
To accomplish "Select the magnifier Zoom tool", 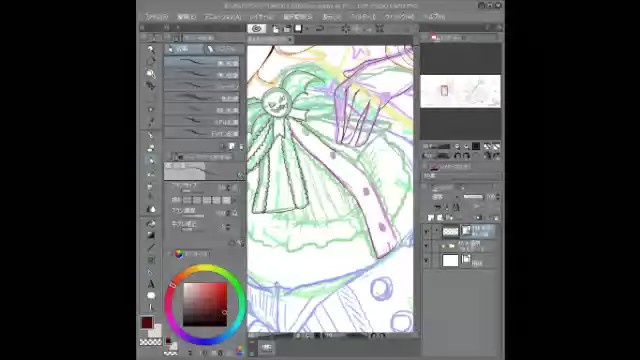I will pyautogui.click(x=151, y=49).
